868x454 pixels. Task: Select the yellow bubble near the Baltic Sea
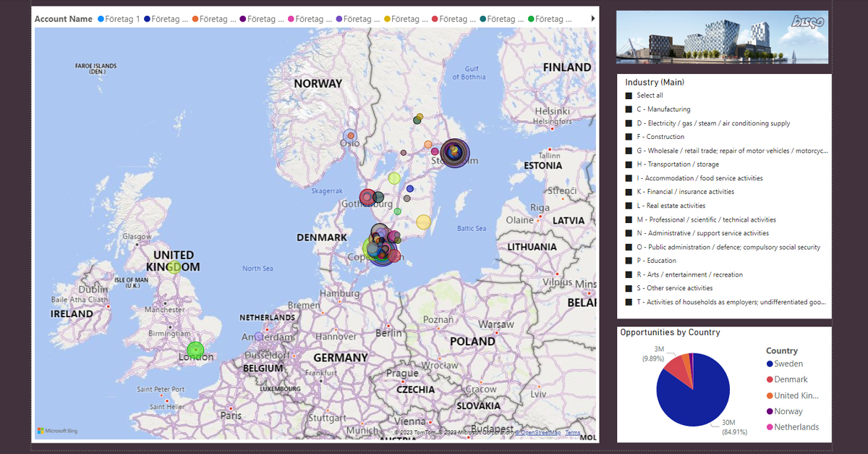[423, 222]
